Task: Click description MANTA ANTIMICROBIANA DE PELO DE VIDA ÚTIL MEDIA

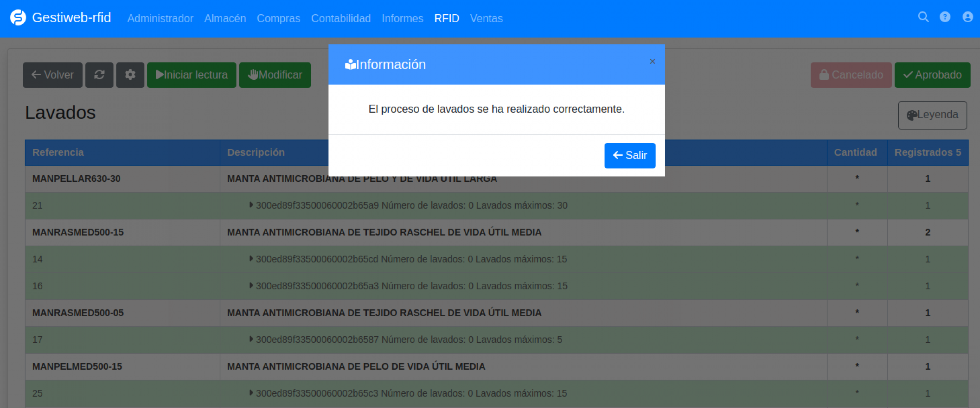Action: [x=356, y=366]
